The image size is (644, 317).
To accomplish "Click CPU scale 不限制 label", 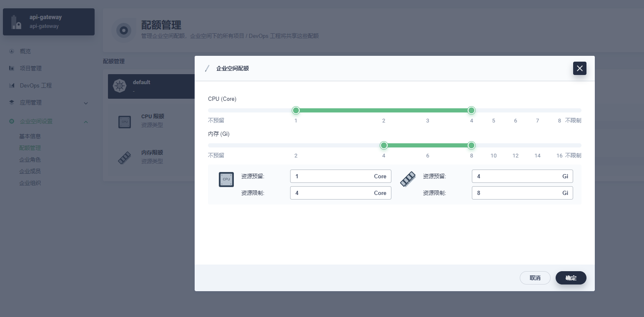I will click(x=573, y=120).
